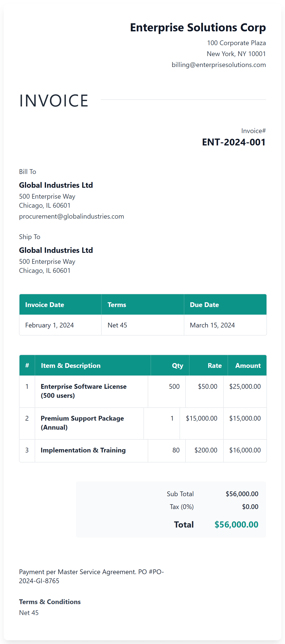
Task: Click the Payment per Master Service Agreement note
Action: tap(91, 577)
